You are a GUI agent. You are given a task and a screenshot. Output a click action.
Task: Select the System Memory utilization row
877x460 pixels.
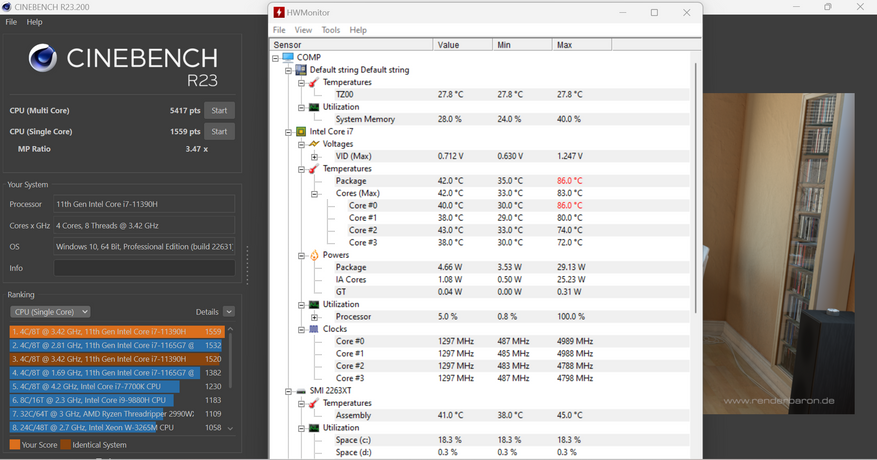(x=481, y=119)
